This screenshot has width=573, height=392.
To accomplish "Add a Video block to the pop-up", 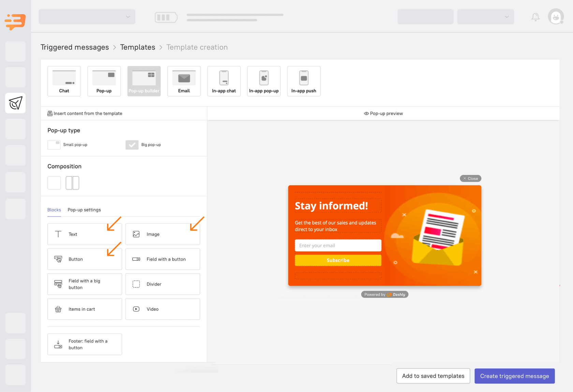I will coord(162,309).
